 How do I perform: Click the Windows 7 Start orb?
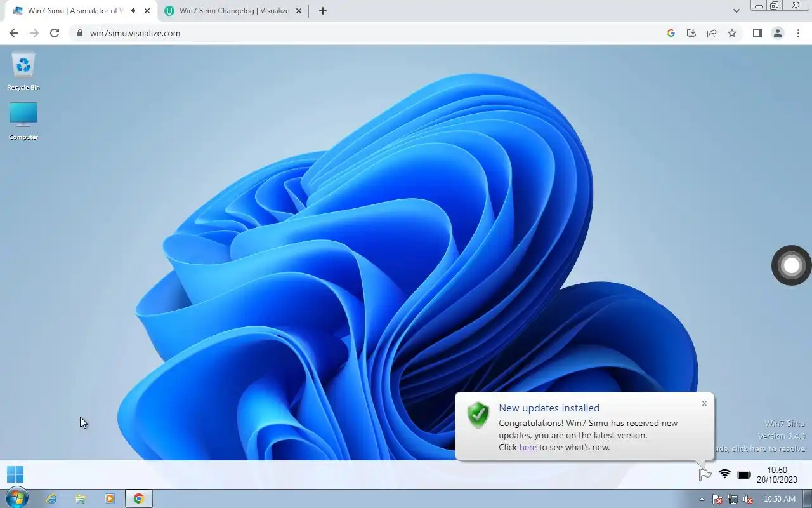pyautogui.click(x=16, y=498)
